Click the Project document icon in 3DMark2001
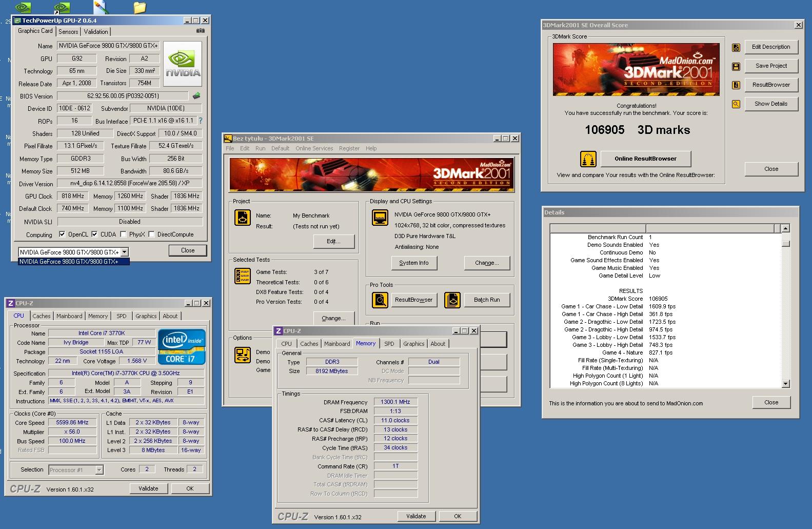This screenshot has width=812, height=529. pos(243,218)
